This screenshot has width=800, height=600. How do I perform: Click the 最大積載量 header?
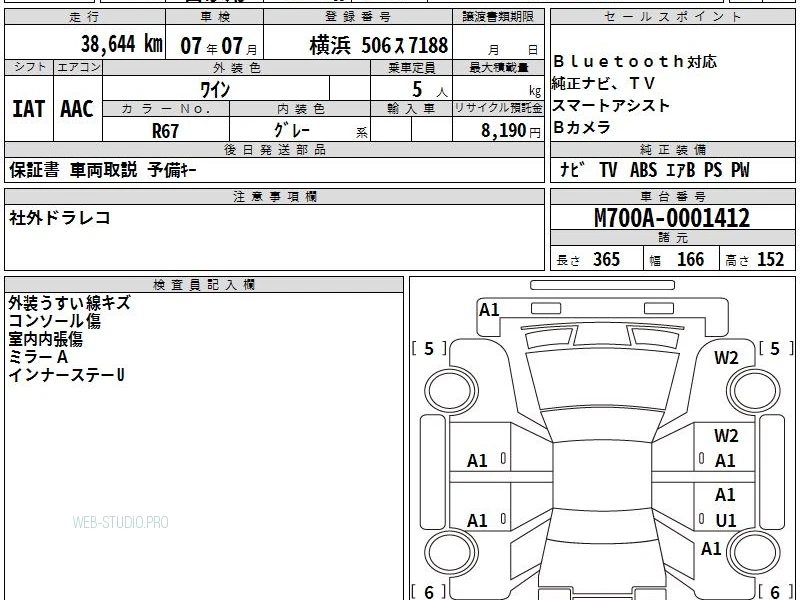[x=498, y=67]
